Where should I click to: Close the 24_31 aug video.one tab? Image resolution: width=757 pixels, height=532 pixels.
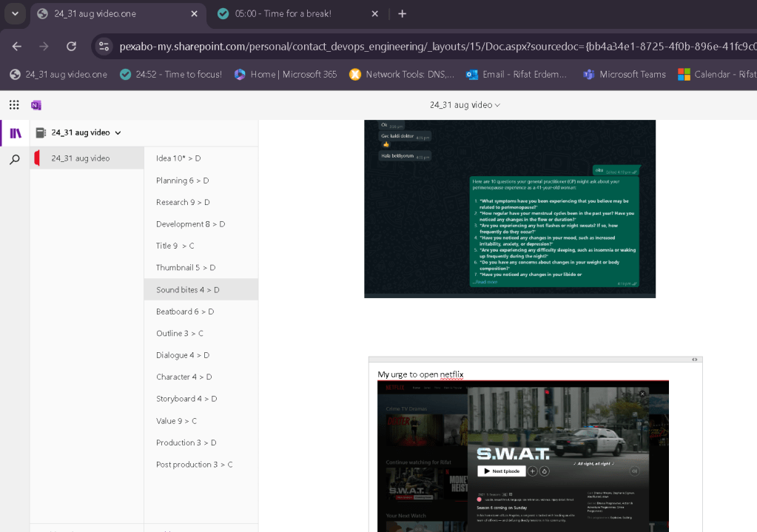194,13
